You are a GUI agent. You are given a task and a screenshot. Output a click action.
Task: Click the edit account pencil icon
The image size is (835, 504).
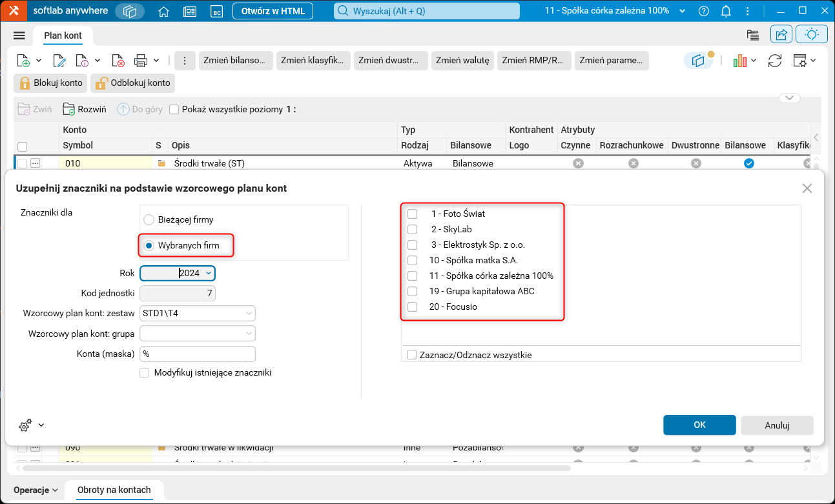point(59,61)
